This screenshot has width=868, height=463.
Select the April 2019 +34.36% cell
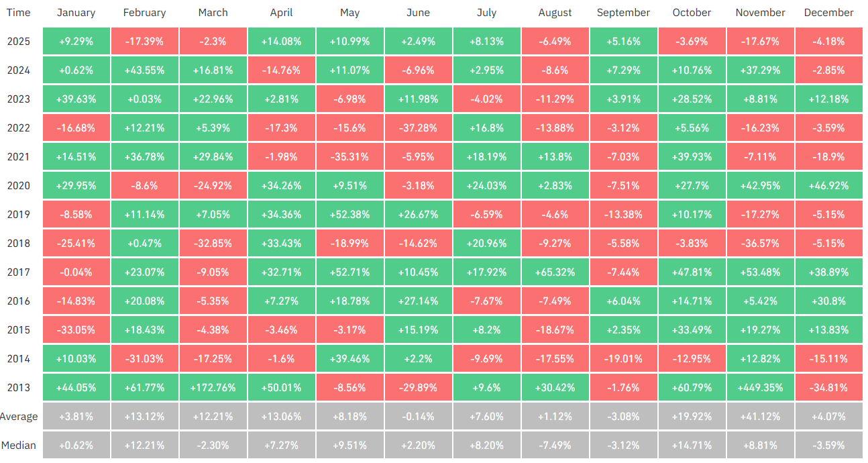[281, 214]
